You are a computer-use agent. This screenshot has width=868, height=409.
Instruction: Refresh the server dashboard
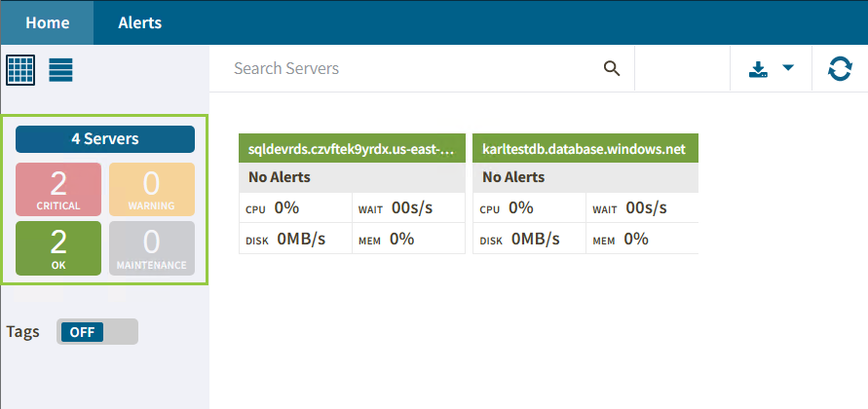[x=839, y=69]
